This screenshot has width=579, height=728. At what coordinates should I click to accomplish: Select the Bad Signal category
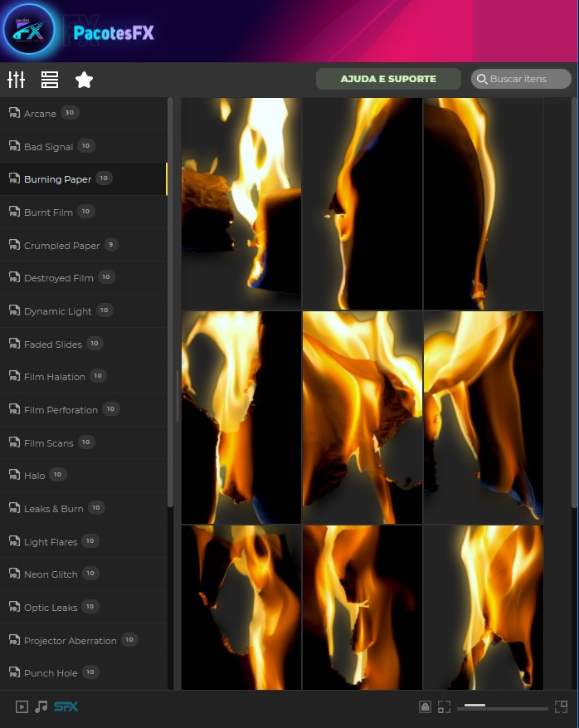click(x=48, y=147)
